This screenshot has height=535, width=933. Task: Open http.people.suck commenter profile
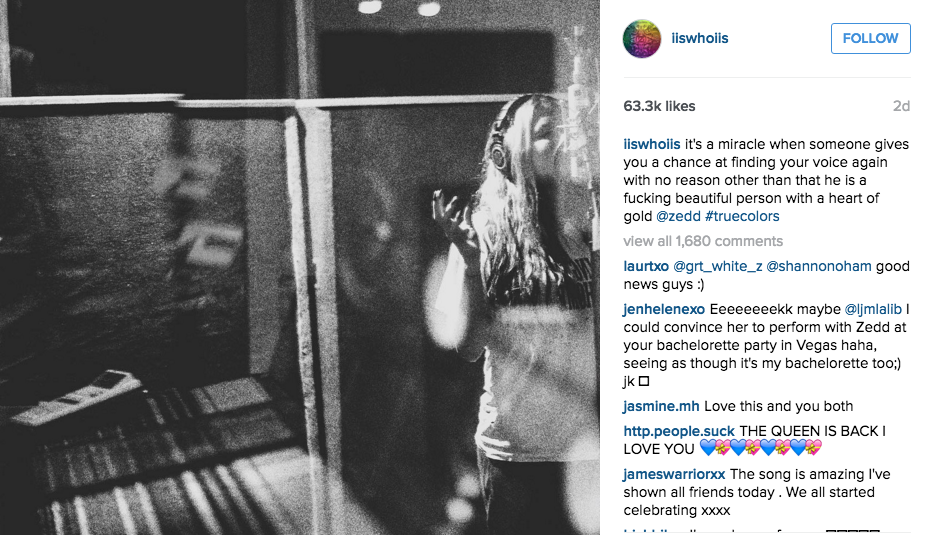(x=679, y=431)
